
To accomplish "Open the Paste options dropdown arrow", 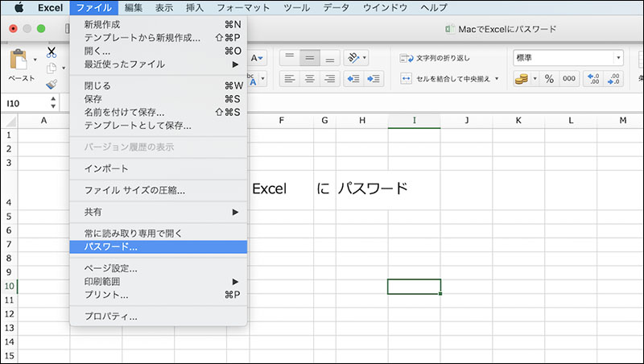I will click(35, 60).
